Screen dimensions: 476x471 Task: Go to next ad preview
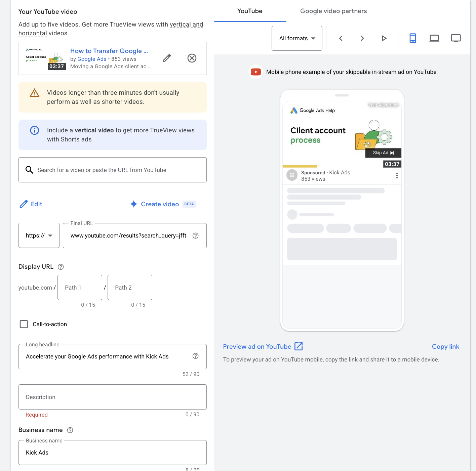tap(362, 38)
